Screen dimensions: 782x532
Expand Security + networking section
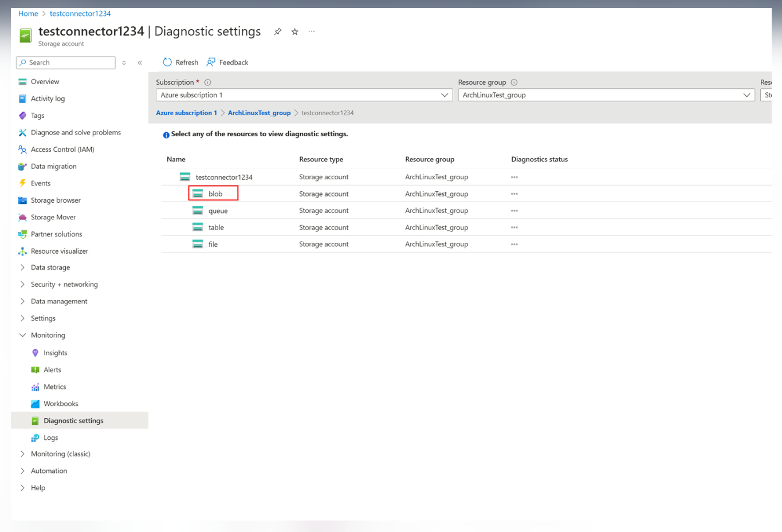64,285
